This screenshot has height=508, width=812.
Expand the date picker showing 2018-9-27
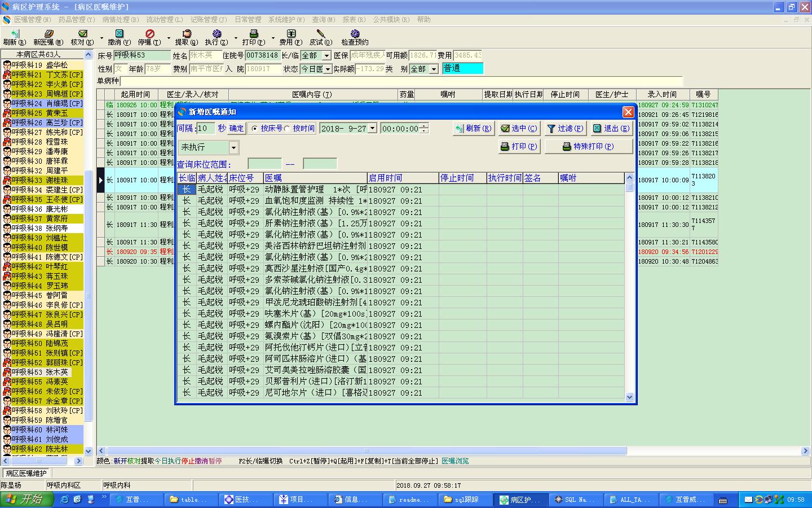point(372,129)
